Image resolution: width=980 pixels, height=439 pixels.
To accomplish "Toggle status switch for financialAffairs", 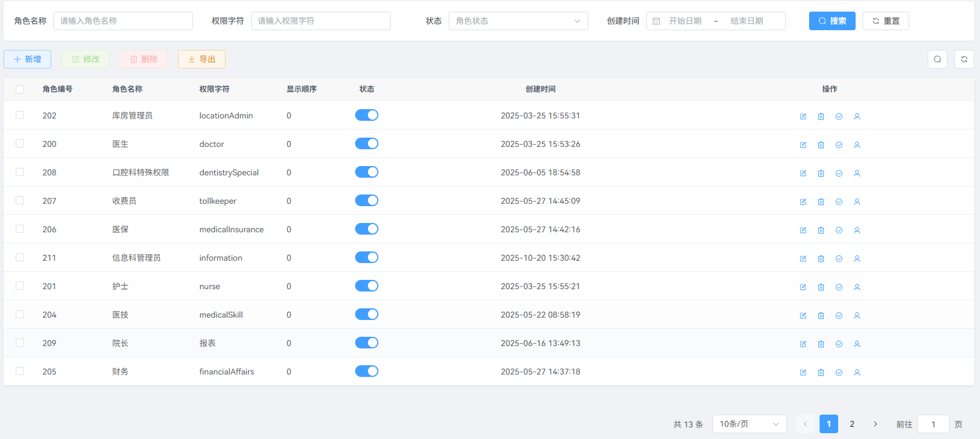I will 367,371.
